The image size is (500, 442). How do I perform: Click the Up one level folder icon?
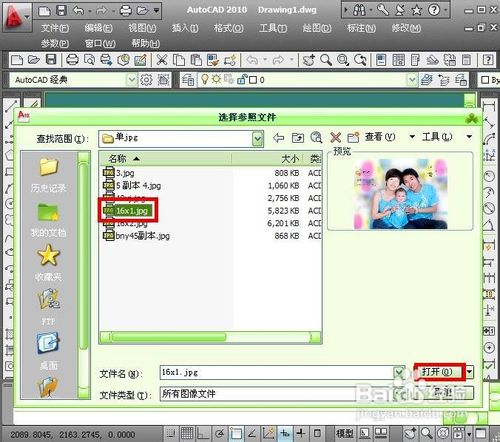298,137
